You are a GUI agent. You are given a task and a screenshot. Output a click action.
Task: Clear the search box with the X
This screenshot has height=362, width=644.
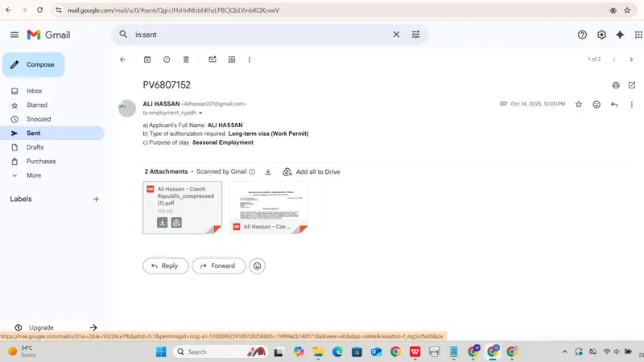click(x=396, y=35)
